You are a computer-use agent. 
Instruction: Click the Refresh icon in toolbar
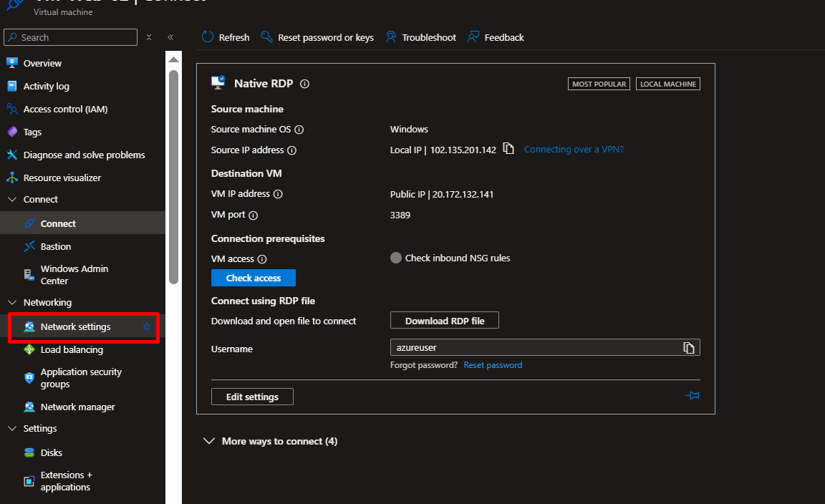(208, 37)
